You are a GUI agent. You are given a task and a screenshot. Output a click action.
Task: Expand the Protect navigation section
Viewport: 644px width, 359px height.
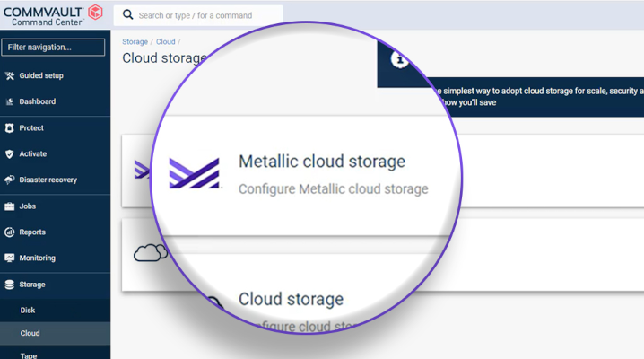(31, 128)
